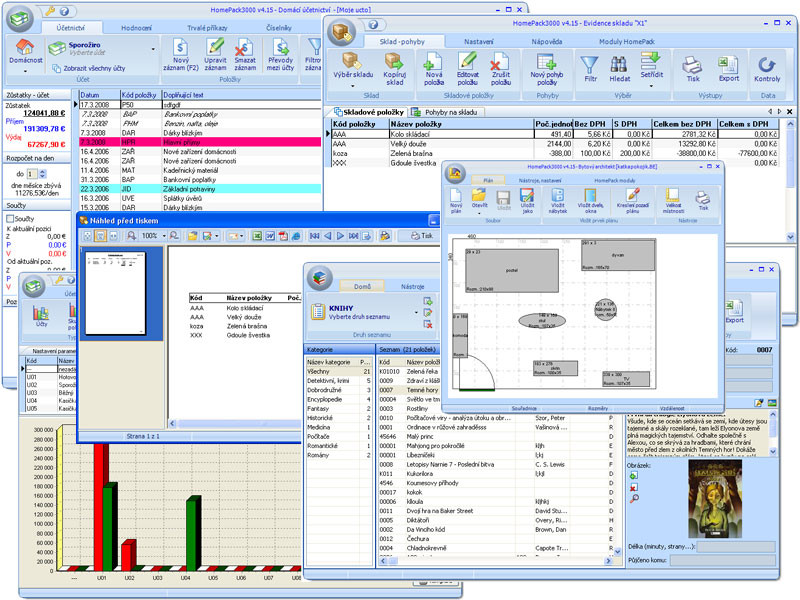Click Nový plán icon in Bytový architekt
The image size is (800, 600).
(x=456, y=195)
